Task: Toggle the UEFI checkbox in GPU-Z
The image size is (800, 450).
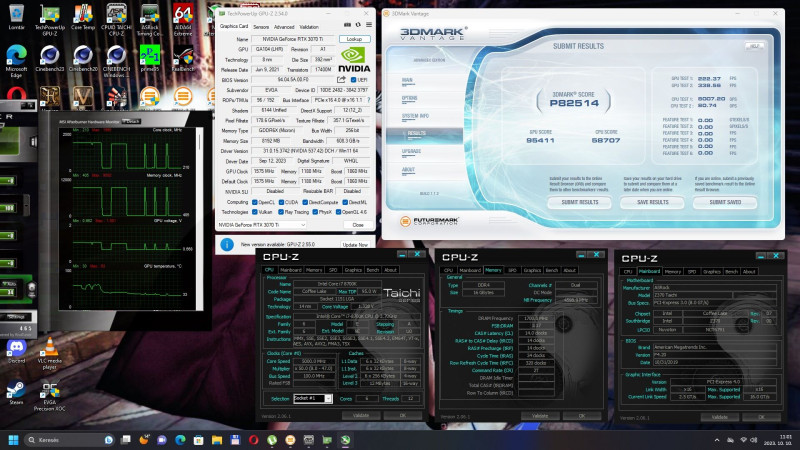Action: tap(354, 80)
